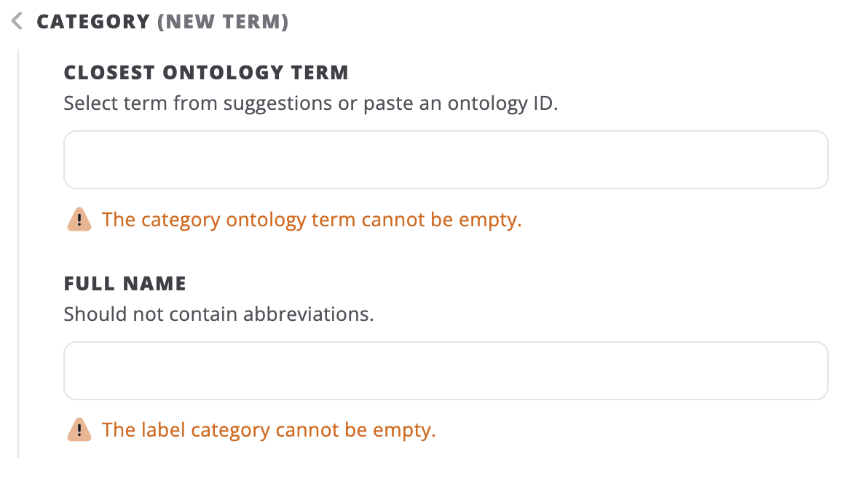The width and height of the screenshot is (868, 489).
Task: Select the CLOSEST ONTOLOGY TERM section label
Action: click(206, 72)
